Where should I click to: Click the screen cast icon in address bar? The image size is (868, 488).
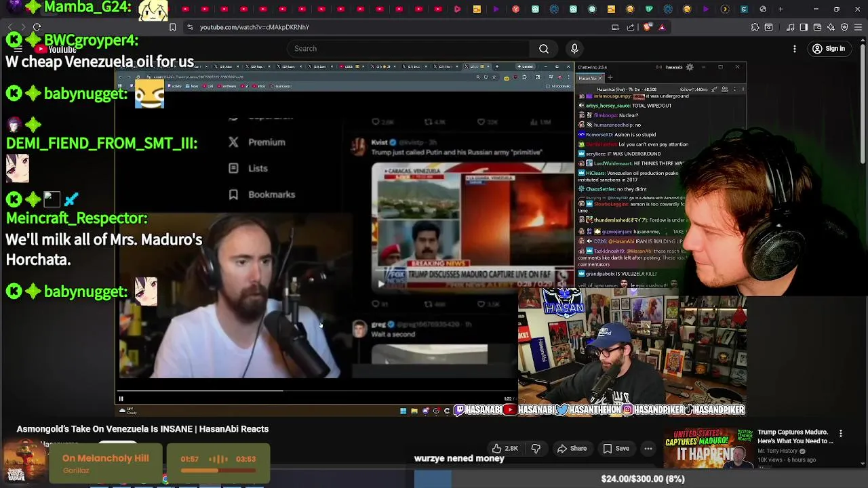[615, 27]
